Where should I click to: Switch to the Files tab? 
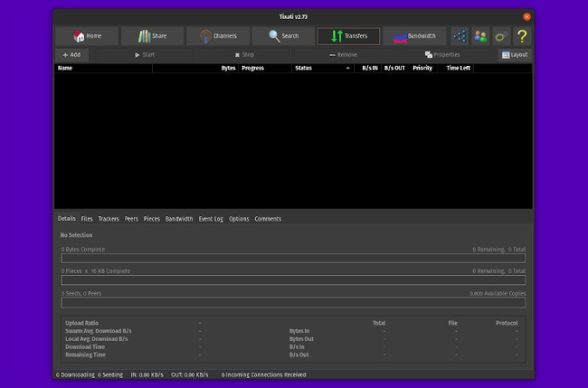click(x=87, y=219)
